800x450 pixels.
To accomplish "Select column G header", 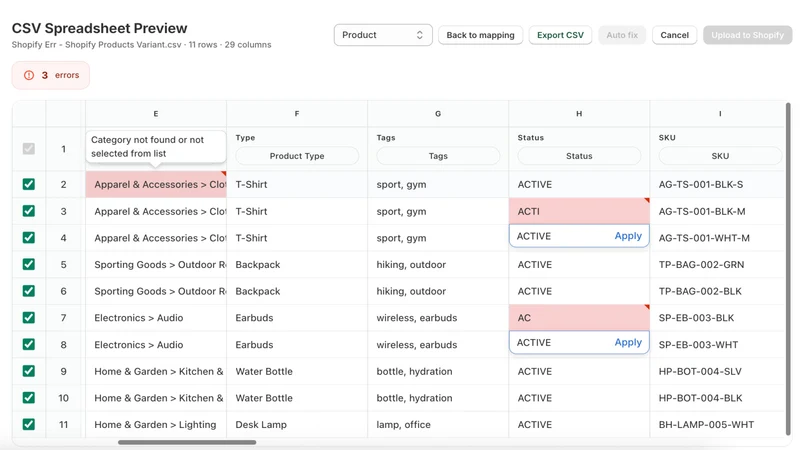I will 438,114.
